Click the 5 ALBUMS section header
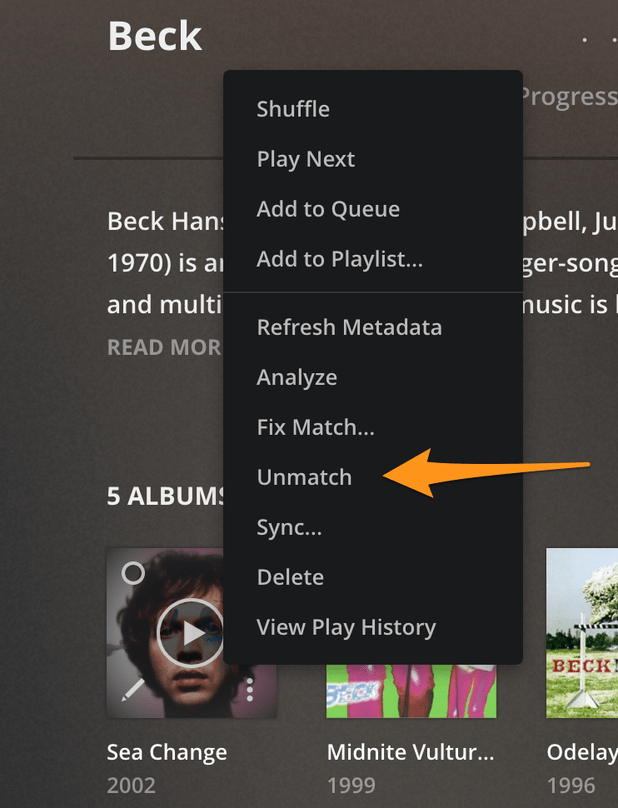The image size is (618, 808). 165,496
